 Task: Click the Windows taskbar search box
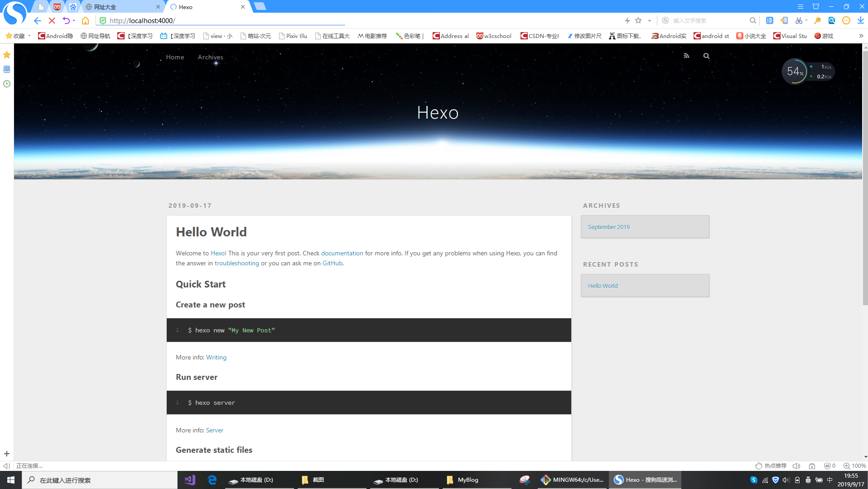point(100,480)
